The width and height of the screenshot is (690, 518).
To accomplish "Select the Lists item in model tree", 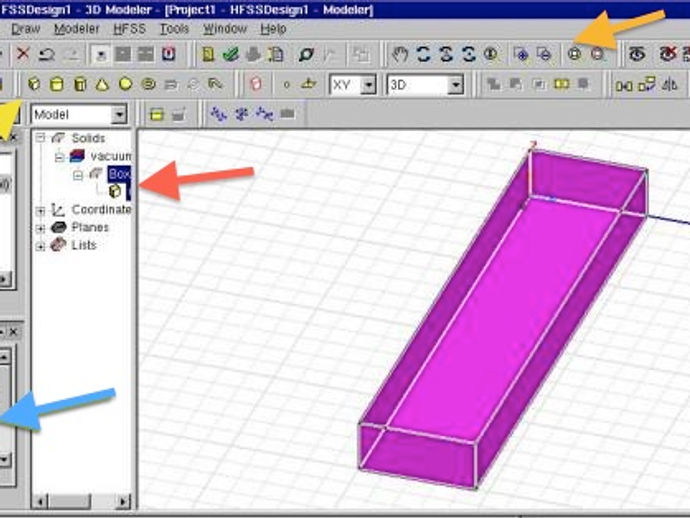I will click(x=84, y=245).
